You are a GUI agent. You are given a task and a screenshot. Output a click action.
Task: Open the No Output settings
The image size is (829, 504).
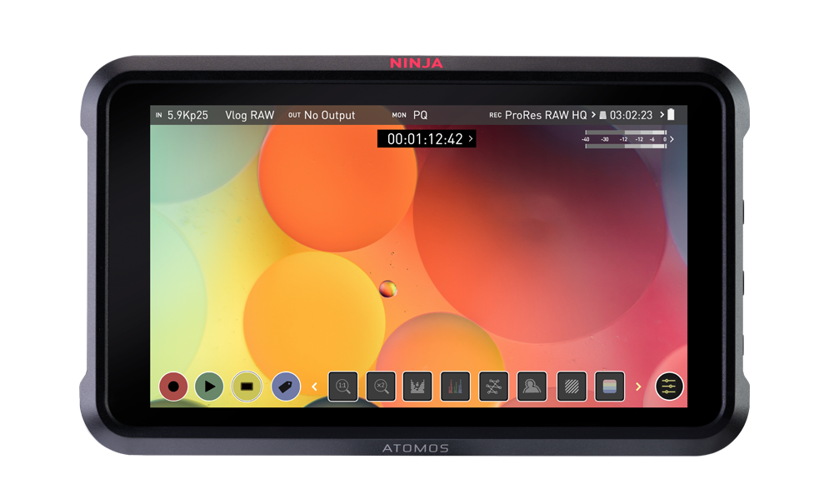pyautogui.click(x=328, y=116)
